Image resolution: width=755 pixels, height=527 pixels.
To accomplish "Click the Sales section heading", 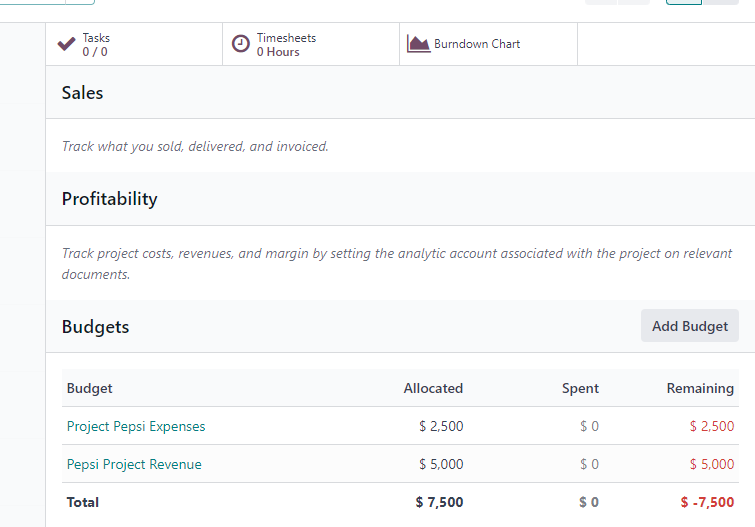I will 82,92.
